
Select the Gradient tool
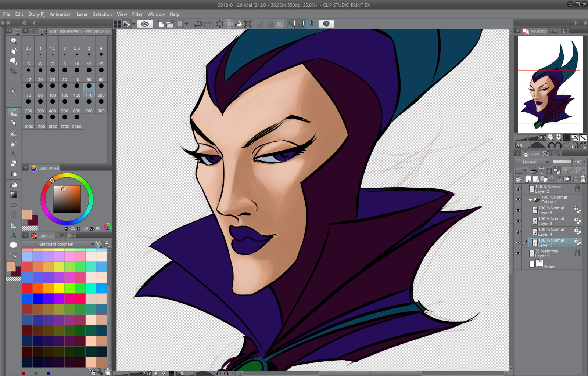click(x=14, y=195)
